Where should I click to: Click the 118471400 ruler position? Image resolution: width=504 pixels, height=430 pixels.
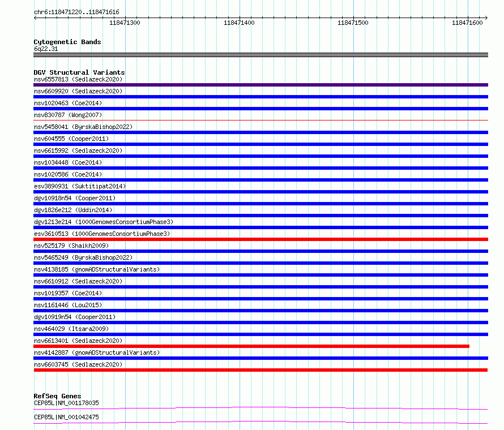239,23
